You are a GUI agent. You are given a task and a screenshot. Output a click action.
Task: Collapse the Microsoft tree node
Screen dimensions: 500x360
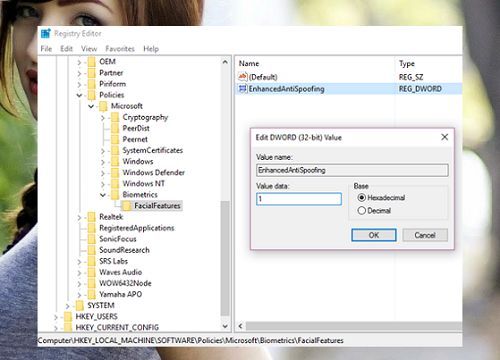point(91,106)
